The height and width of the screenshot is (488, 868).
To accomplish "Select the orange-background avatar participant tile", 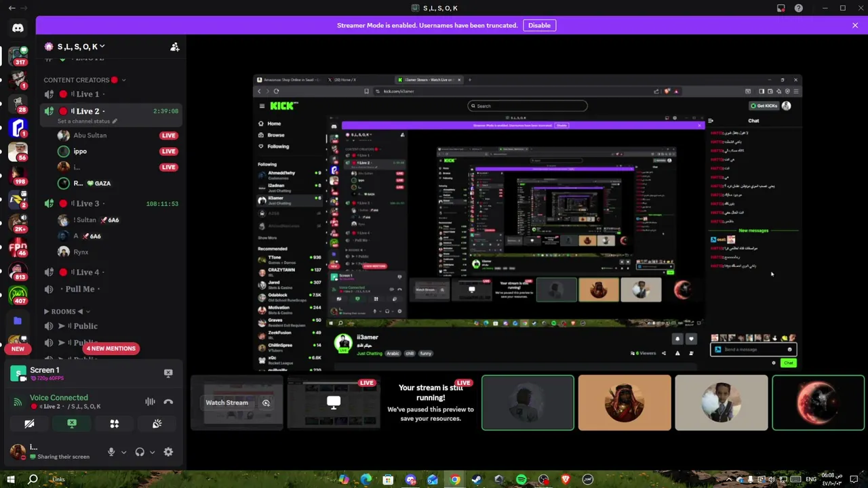I will tap(625, 403).
